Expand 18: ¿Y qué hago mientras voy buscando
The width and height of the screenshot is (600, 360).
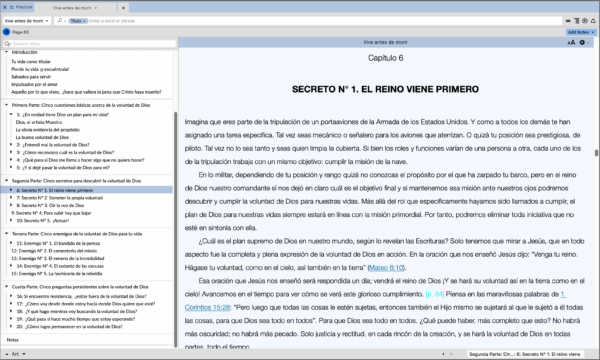click(11, 311)
